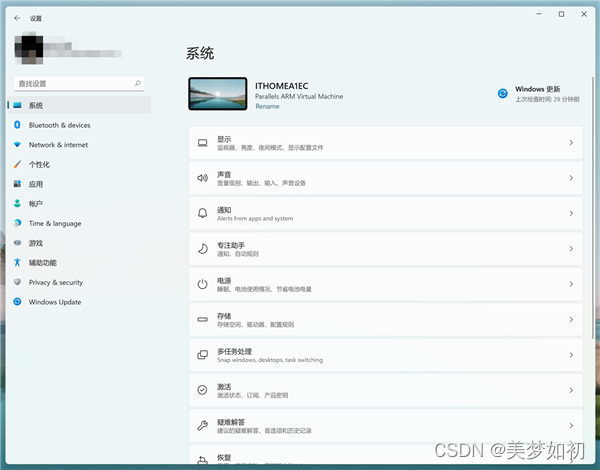Click the vertical scrollbar on right
Image resolution: width=600 pixels, height=470 pixels.
click(593, 207)
